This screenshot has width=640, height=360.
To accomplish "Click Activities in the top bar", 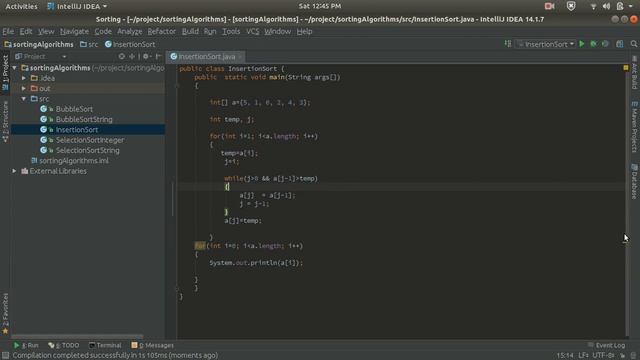I will [21, 6].
